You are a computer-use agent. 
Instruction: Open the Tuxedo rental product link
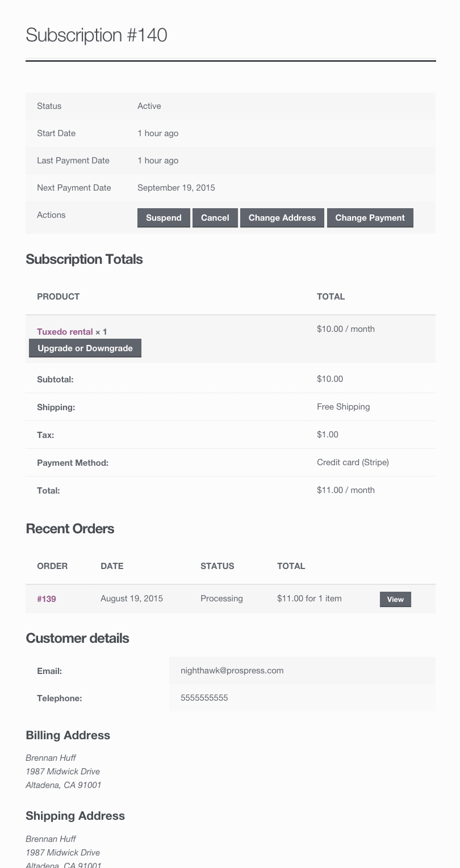click(65, 332)
